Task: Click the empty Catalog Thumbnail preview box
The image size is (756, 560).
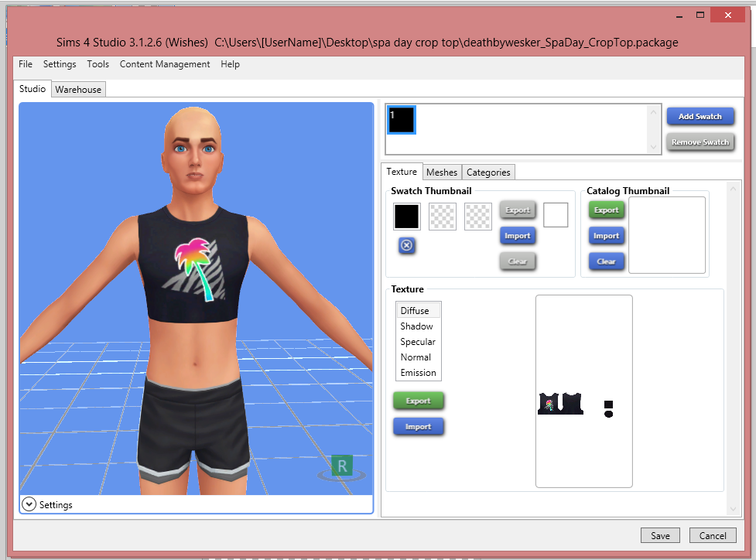Action: point(667,235)
